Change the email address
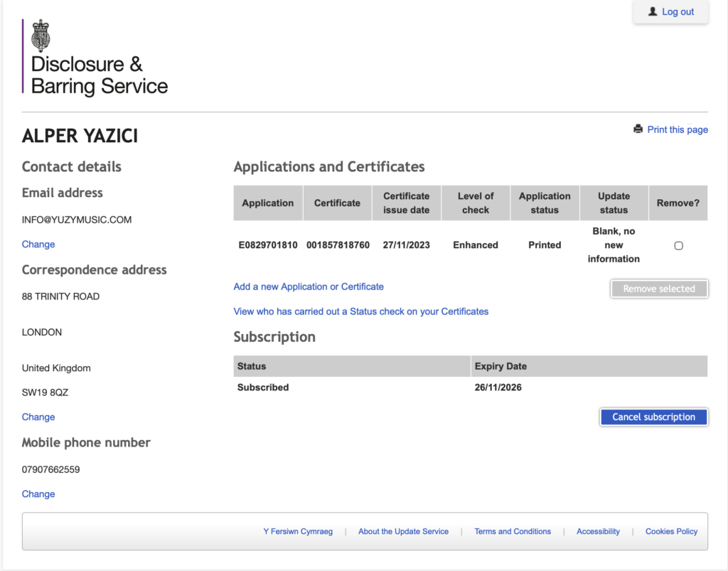728x571 pixels. click(38, 244)
